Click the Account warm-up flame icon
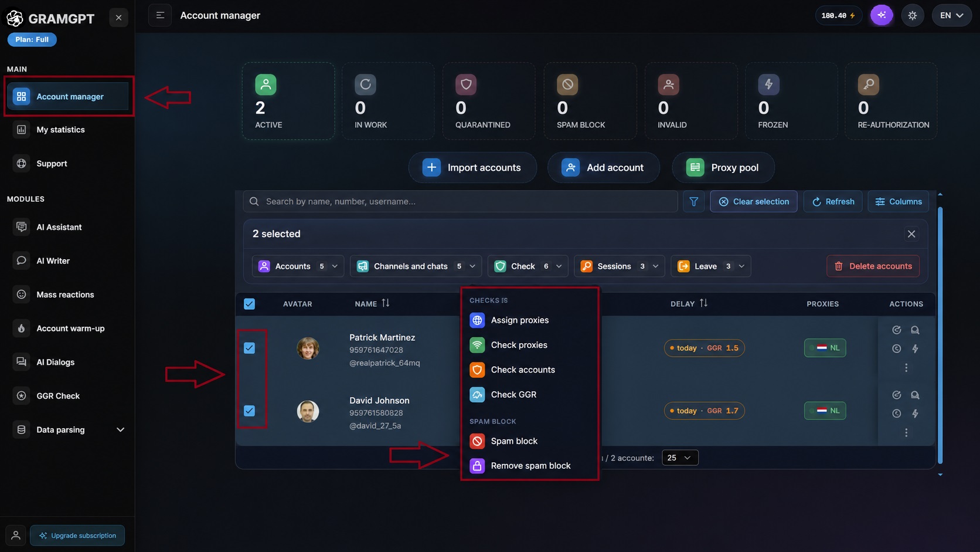The width and height of the screenshot is (980, 552). click(x=22, y=329)
